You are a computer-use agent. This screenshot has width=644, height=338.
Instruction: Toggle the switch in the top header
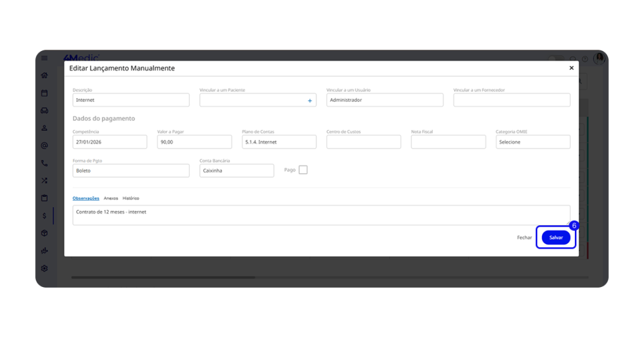point(556,59)
